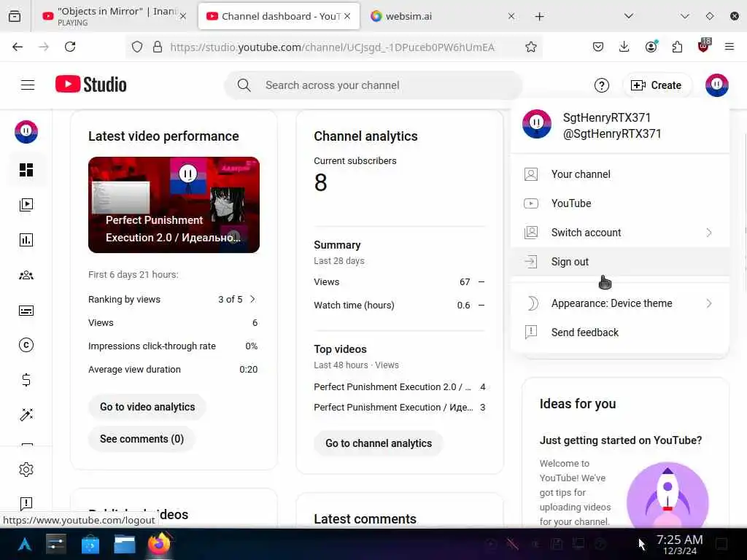Open Perfect Punishment Execution 2.0 top video
Image resolution: width=747 pixels, height=560 pixels.
coord(392,386)
